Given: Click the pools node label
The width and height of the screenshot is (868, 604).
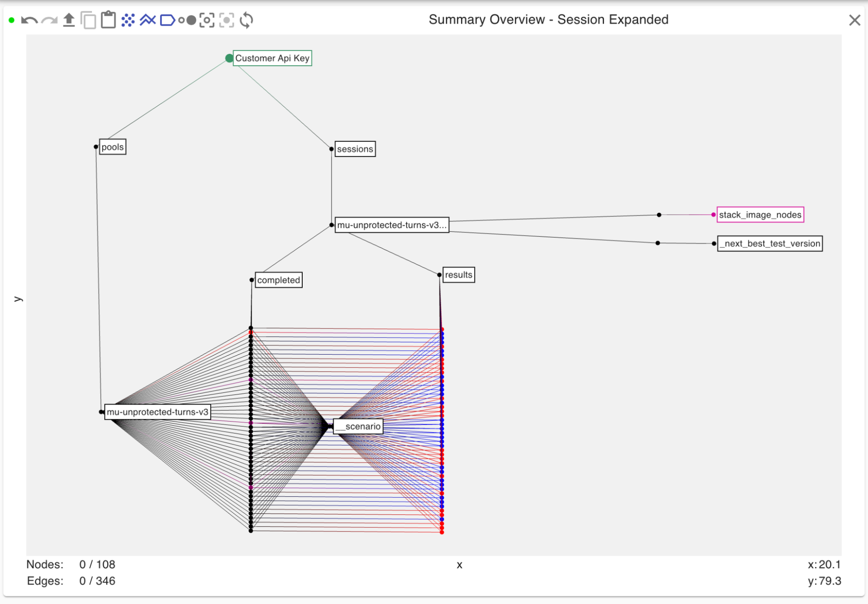Looking at the screenshot, I should (112, 147).
